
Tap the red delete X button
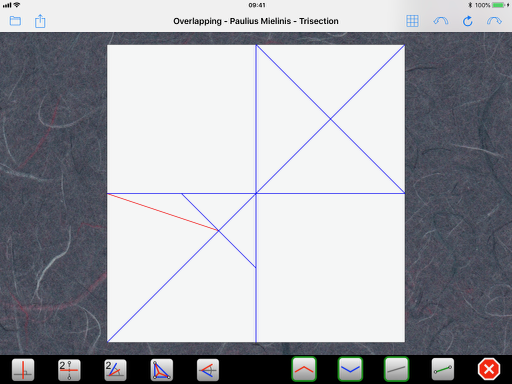[x=489, y=369]
